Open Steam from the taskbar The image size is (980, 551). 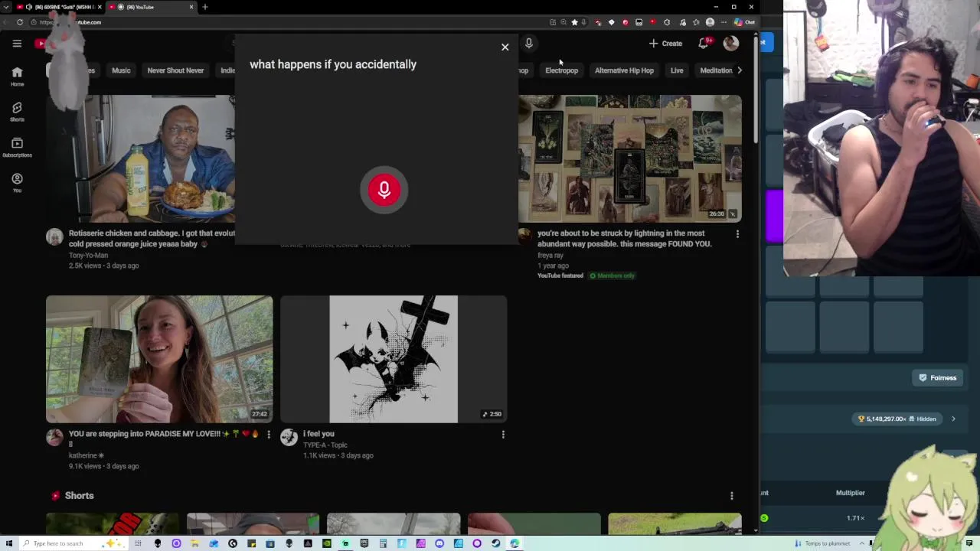[x=495, y=543]
